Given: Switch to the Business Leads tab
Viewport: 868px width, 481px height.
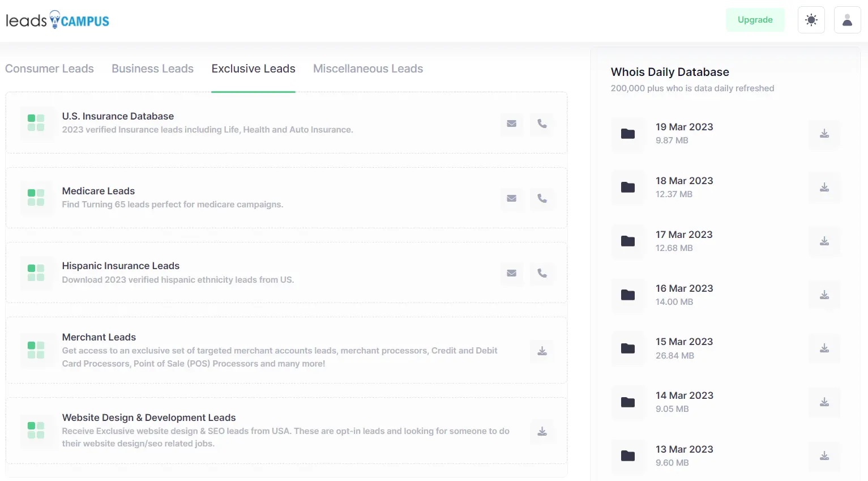Looking at the screenshot, I should (152, 69).
